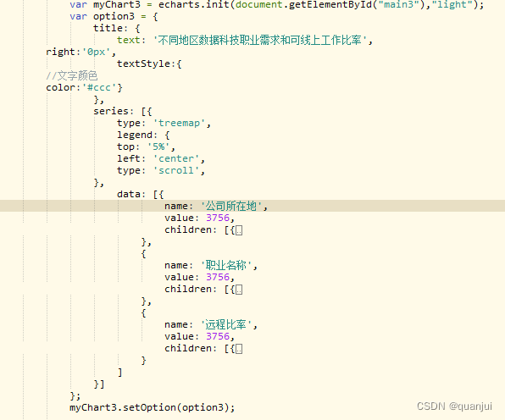Expand folded children block under 职业名称
This screenshot has width=505, height=420.
239,290
